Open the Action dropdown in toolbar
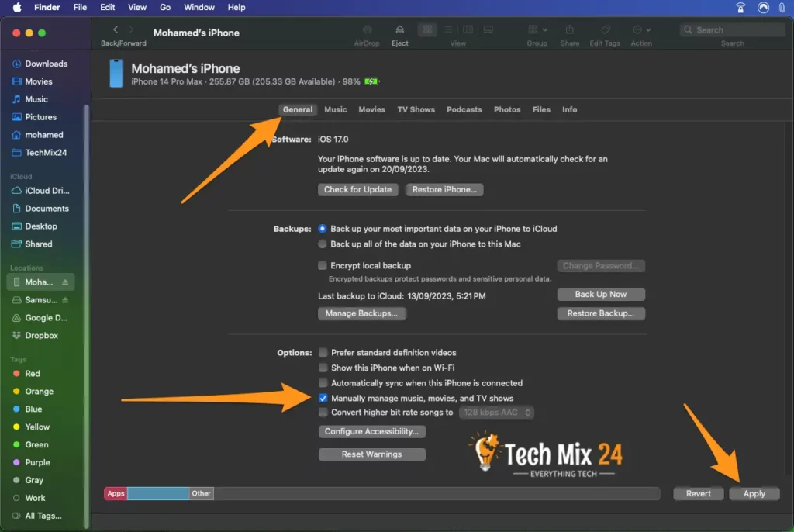The width and height of the screenshot is (794, 532). (x=641, y=30)
